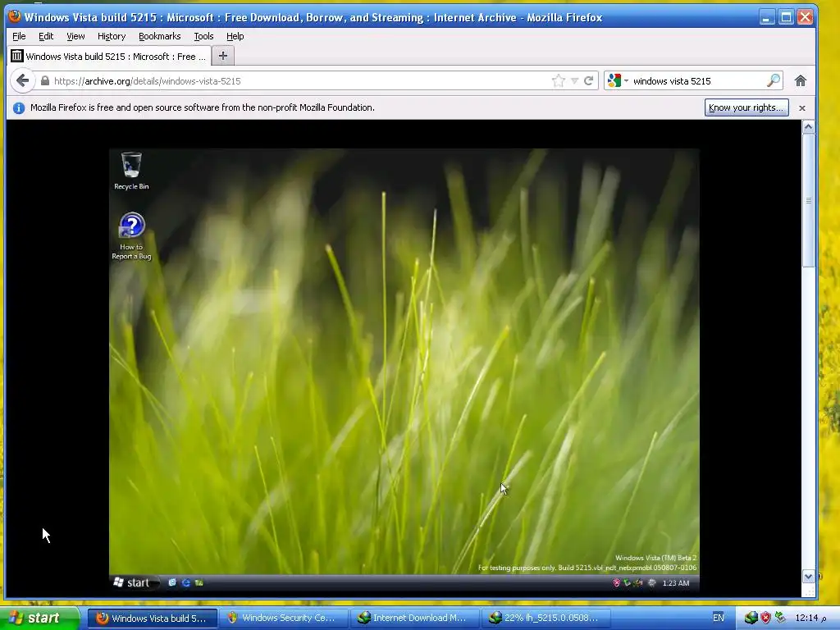Bookmark this page with the star icon

[x=558, y=81]
